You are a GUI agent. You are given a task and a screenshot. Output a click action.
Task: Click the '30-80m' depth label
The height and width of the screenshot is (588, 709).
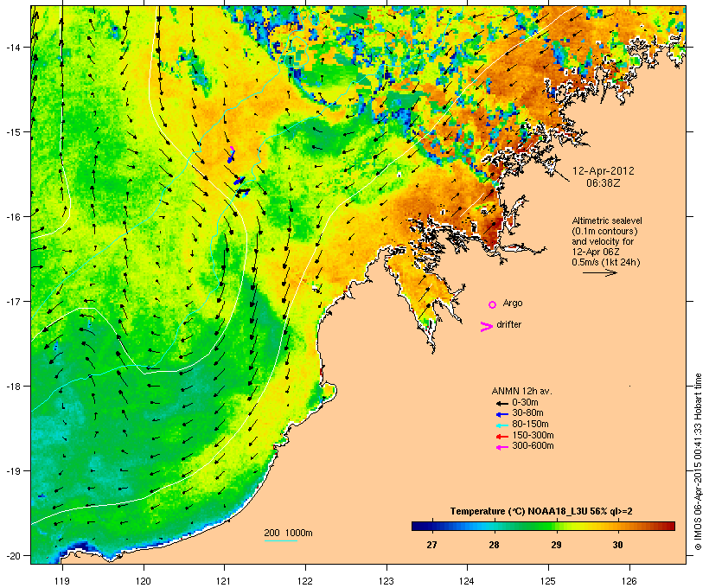527,413
